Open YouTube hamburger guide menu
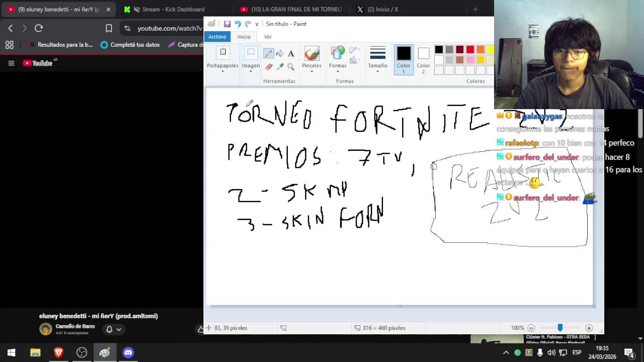 tap(11, 63)
